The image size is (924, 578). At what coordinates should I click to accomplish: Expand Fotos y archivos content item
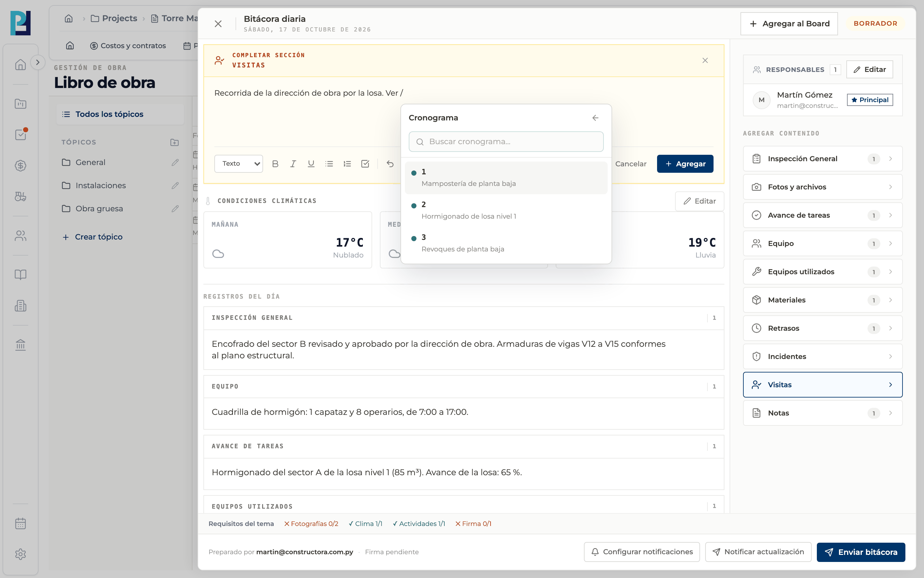822,187
